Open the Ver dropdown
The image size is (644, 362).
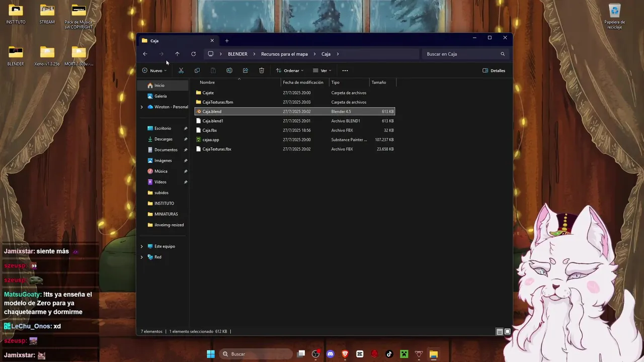322,70
